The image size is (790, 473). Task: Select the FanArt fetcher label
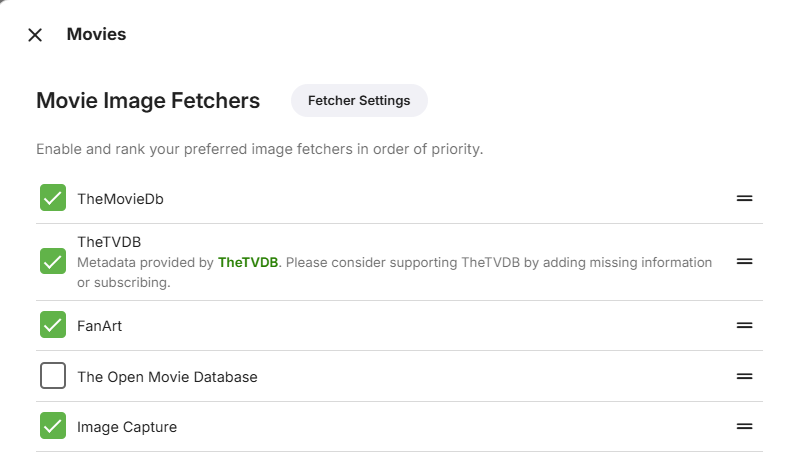point(100,326)
